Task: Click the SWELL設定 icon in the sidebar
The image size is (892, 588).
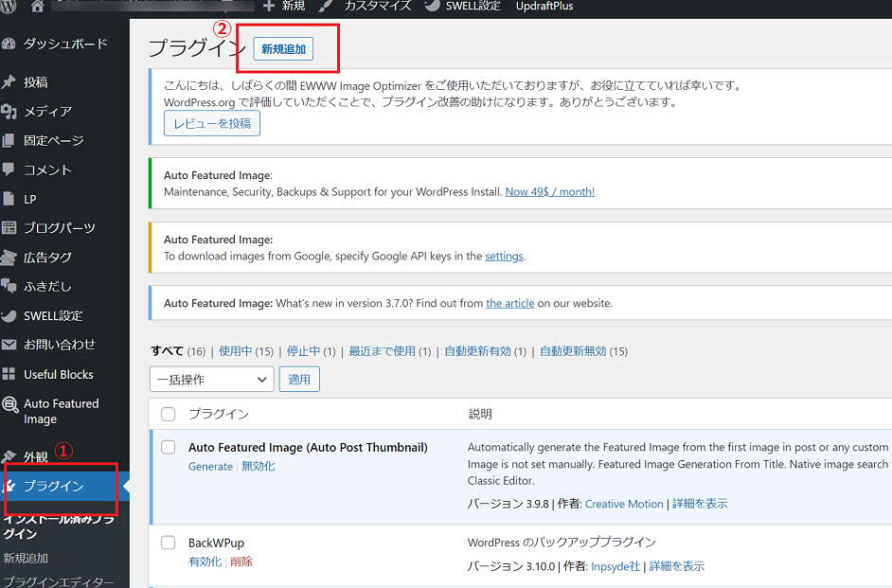Action: click(x=9, y=316)
